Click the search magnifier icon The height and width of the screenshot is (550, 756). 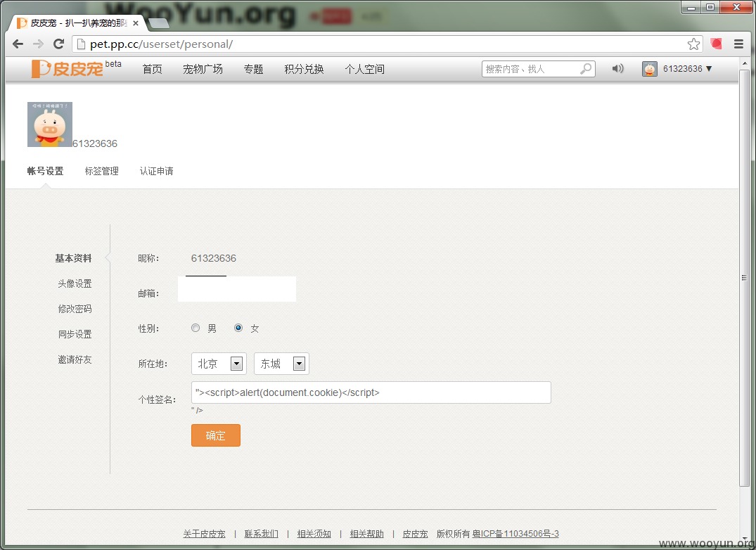585,69
